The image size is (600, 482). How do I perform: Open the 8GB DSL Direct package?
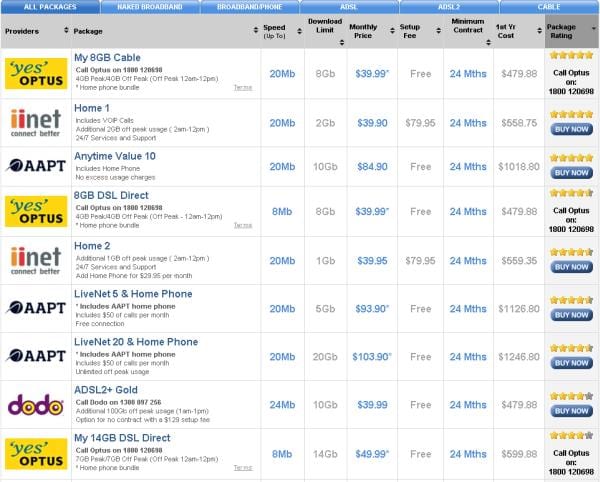pyautogui.click(x=111, y=195)
